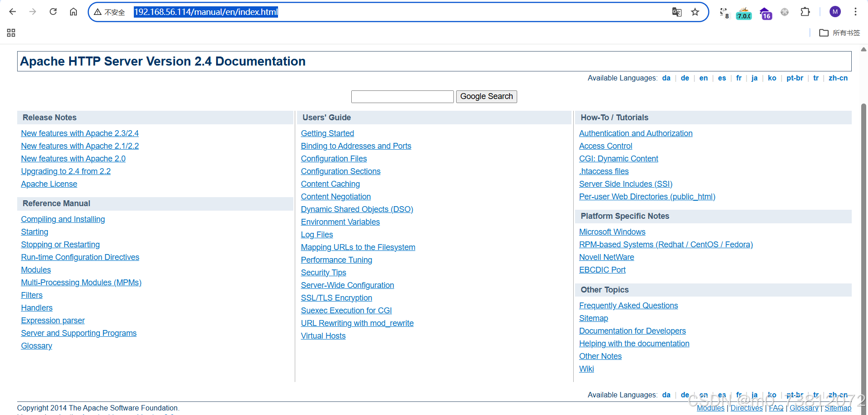
Task: Switch language to ja at top
Action: click(755, 78)
